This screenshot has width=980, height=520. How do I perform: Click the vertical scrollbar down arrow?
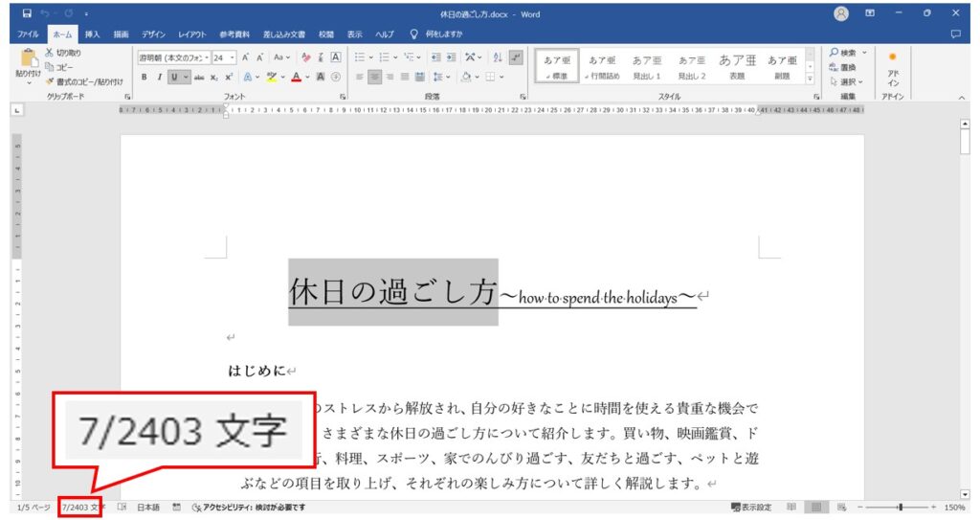tap(965, 494)
